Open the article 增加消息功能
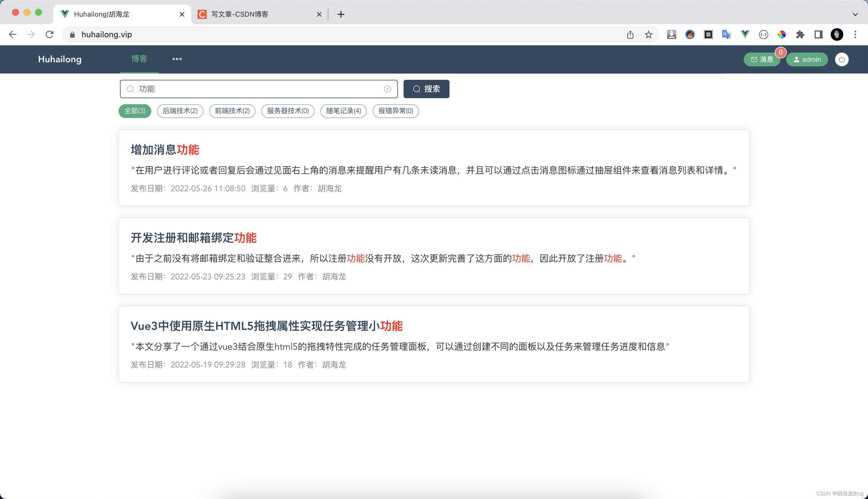This screenshot has height=499, width=868. point(165,150)
